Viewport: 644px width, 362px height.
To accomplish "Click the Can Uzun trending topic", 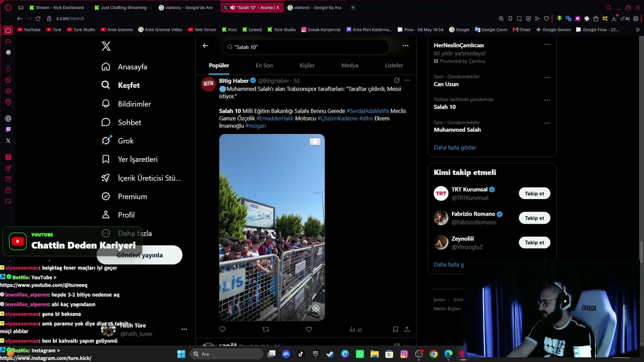I will point(446,84).
